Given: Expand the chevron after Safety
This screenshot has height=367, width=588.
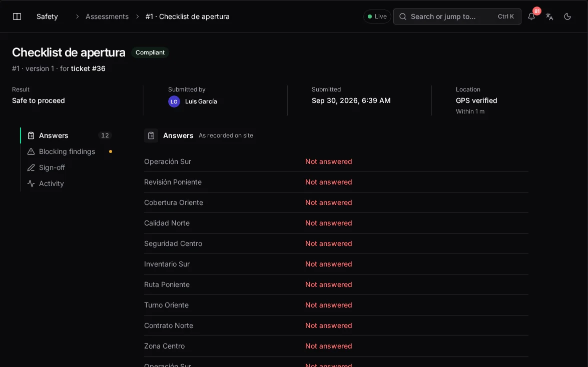Looking at the screenshot, I should pyautogui.click(x=77, y=16).
